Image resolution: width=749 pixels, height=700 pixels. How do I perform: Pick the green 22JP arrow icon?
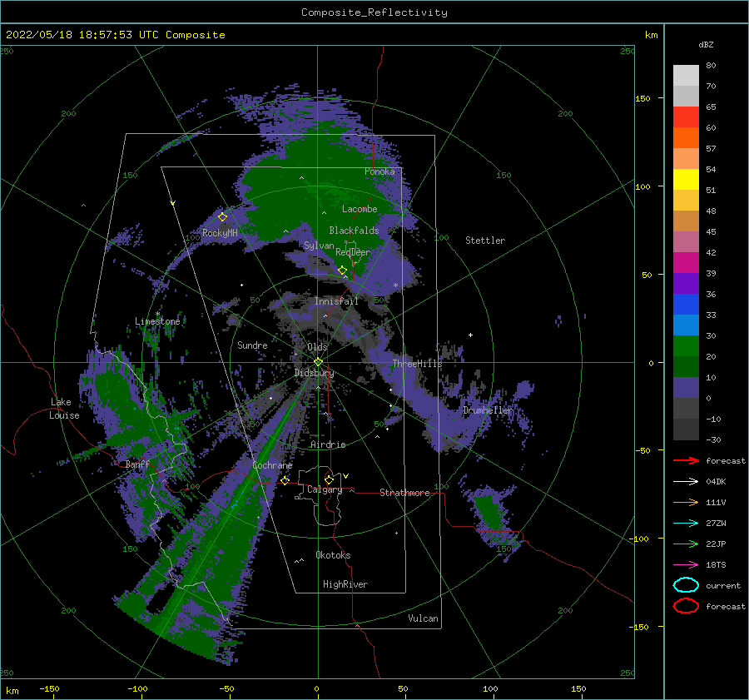click(x=686, y=544)
